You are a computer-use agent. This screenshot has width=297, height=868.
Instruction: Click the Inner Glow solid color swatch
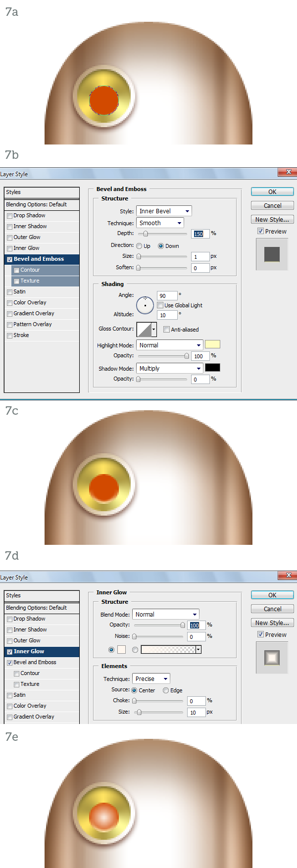tap(121, 650)
